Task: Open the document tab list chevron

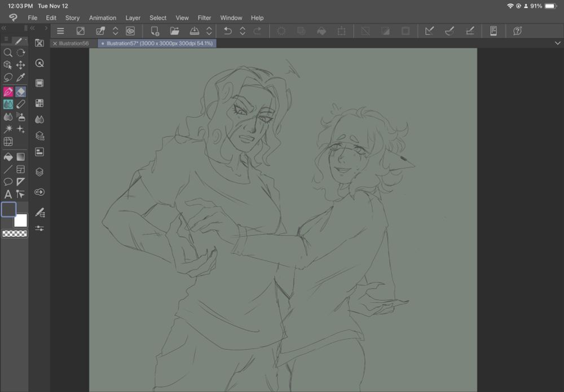Action: click(x=558, y=43)
